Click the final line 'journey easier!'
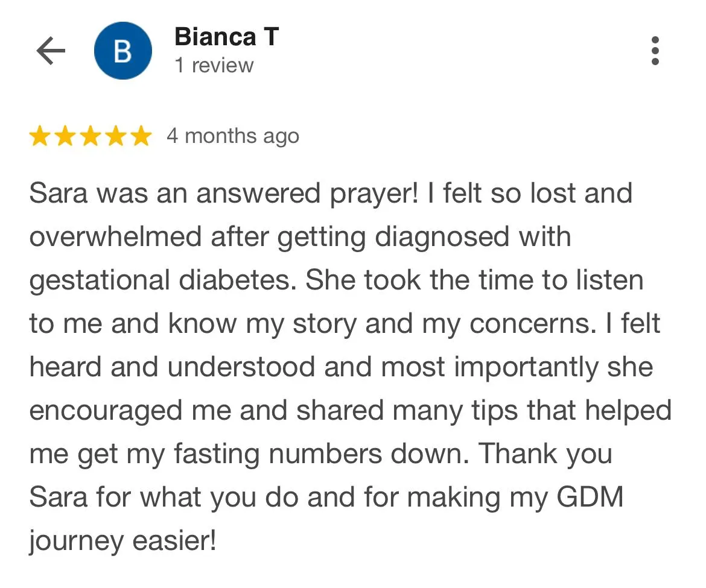Screen dimensions: 706x588 click(x=123, y=542)
